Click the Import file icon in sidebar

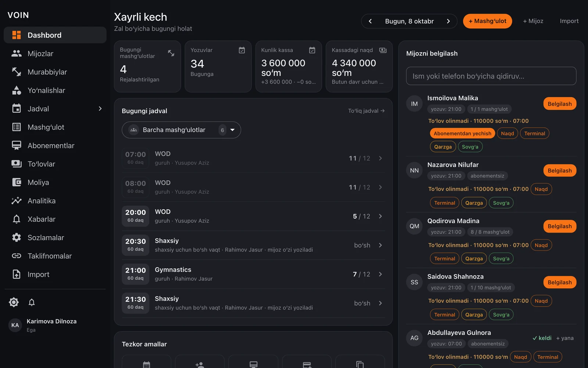[17, 274]
